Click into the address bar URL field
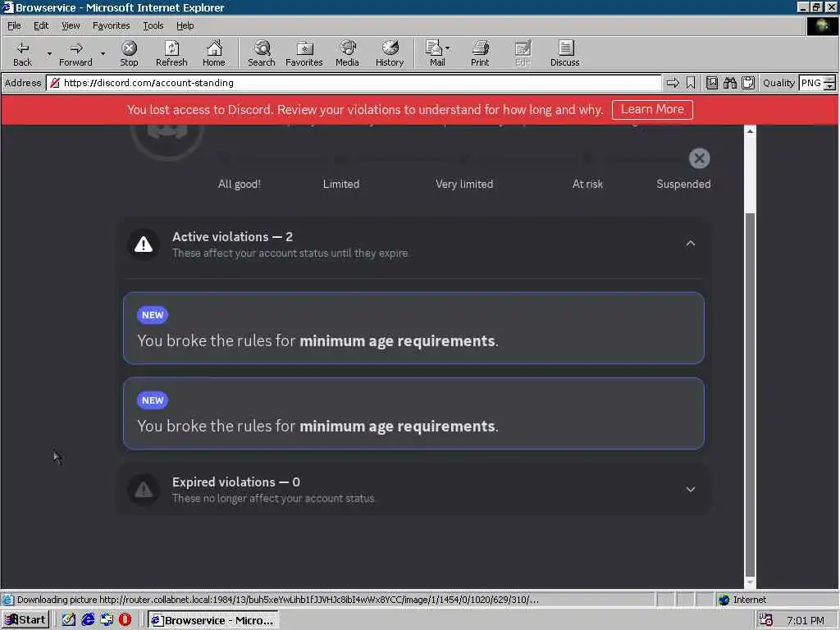 [x=354, y=83]
